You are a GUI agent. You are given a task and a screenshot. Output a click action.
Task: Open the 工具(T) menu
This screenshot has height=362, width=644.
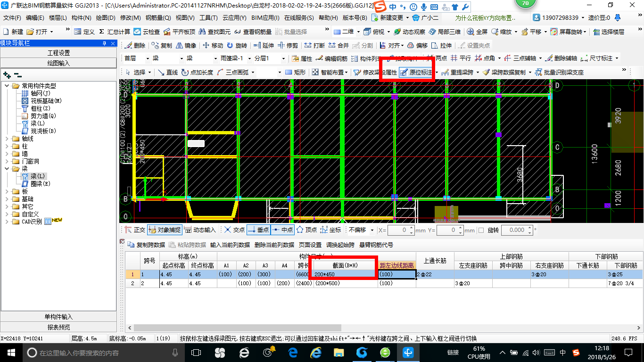pos(208,18)
